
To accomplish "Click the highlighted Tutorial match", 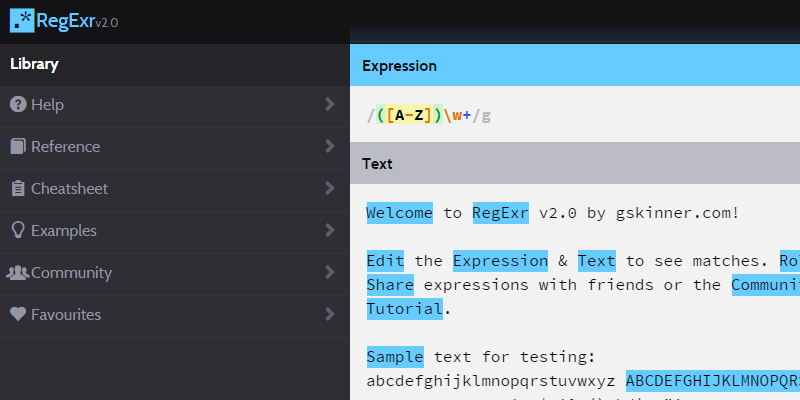I will click(x=404, y=309).
